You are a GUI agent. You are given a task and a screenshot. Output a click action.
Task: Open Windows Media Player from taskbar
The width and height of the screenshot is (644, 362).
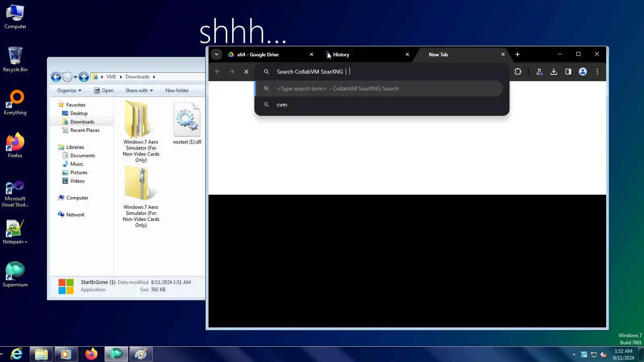66,354
